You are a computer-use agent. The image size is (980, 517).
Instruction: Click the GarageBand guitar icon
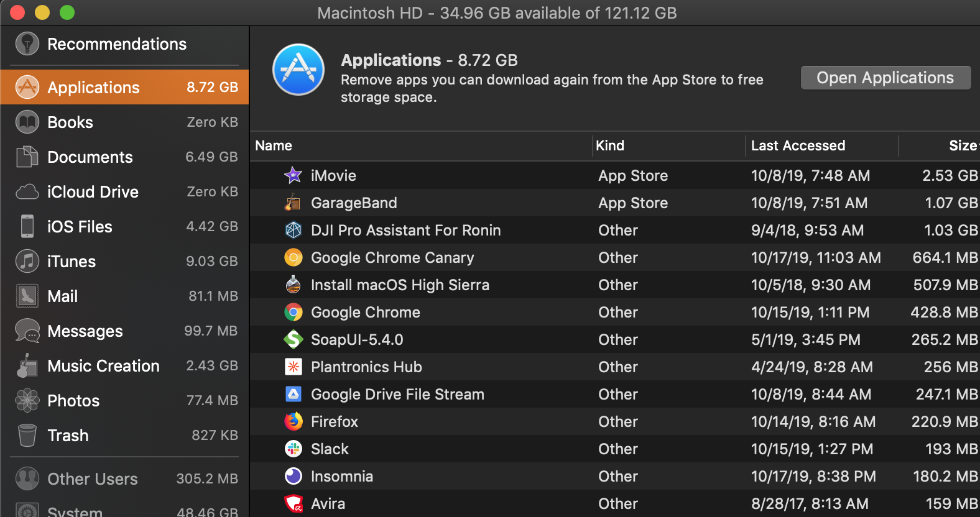293,203
